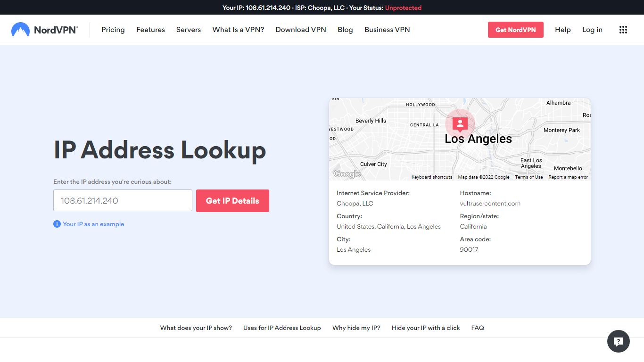The width and height of the screenshot is (644, 362).
Task: Click Beverly Hills on the map
Action: click(371, 121)
